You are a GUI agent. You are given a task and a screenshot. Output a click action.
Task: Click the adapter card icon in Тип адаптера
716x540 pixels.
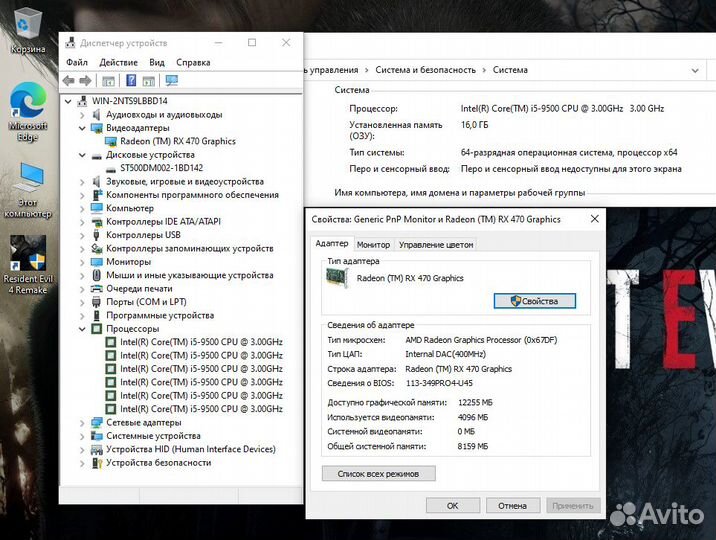click(337, 278)
